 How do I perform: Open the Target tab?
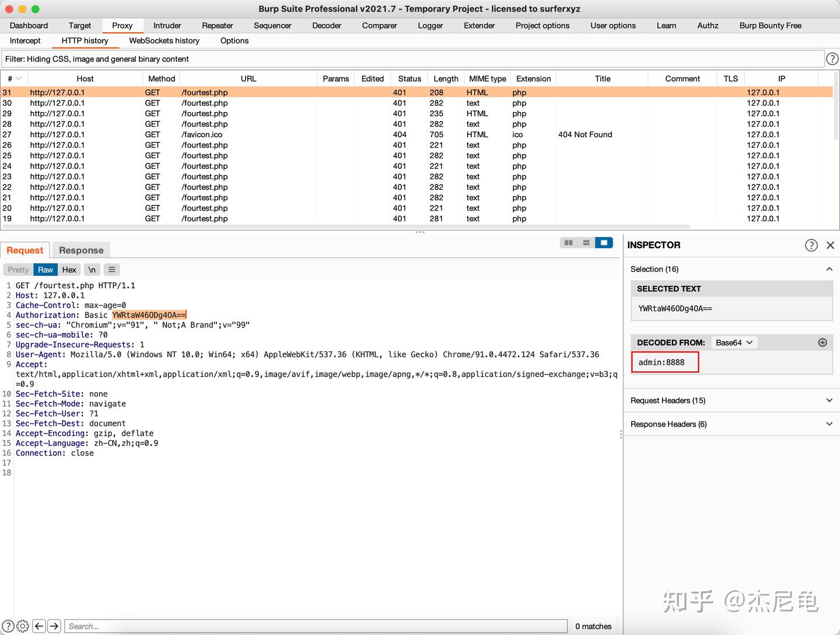(80, 26)
